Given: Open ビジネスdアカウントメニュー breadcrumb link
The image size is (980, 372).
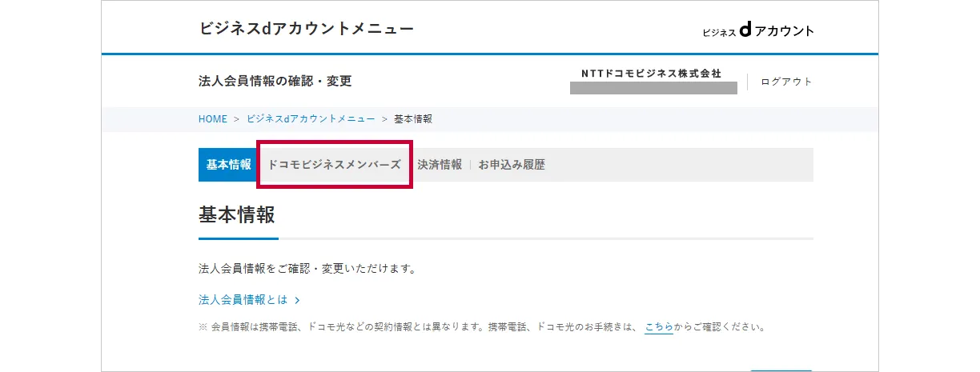Looking at the screenshot, I should [311, 119].
